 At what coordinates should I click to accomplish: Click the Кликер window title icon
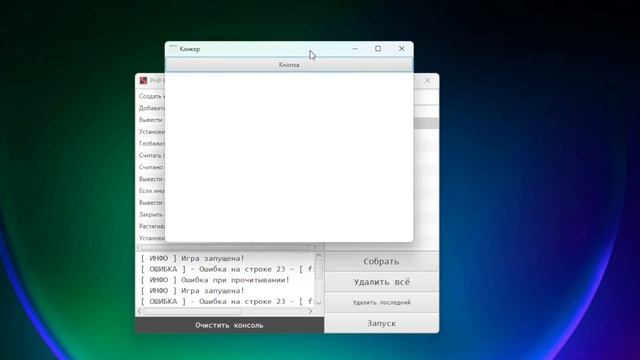click(x=173, y=49)
